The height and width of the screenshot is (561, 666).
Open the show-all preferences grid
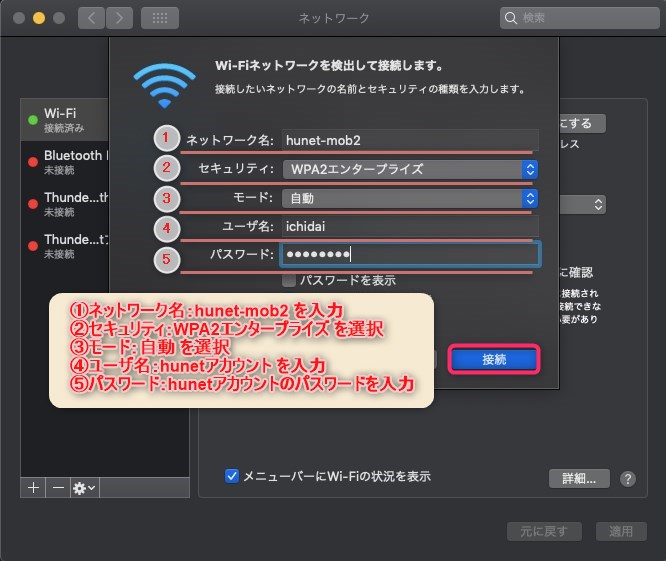point(160,18)
